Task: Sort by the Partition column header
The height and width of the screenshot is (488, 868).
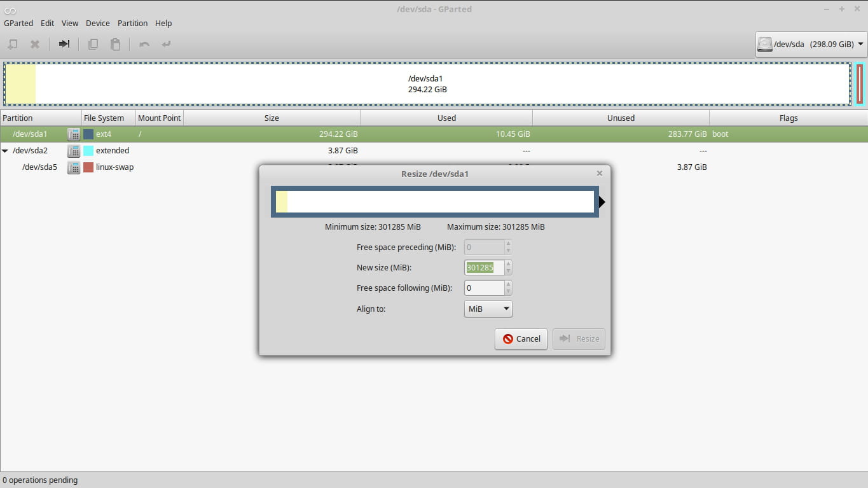Action: coord(41,118)
